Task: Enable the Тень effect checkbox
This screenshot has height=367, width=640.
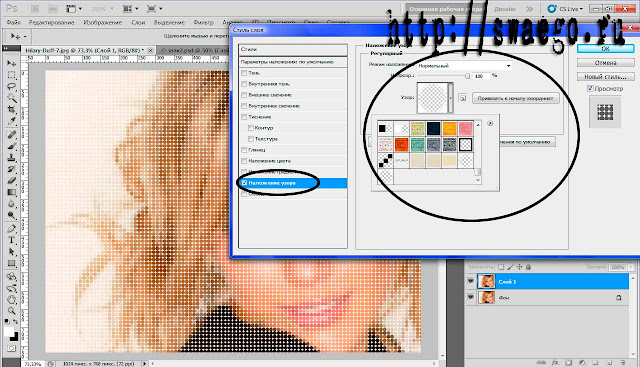Action: (x=244, y=73)
